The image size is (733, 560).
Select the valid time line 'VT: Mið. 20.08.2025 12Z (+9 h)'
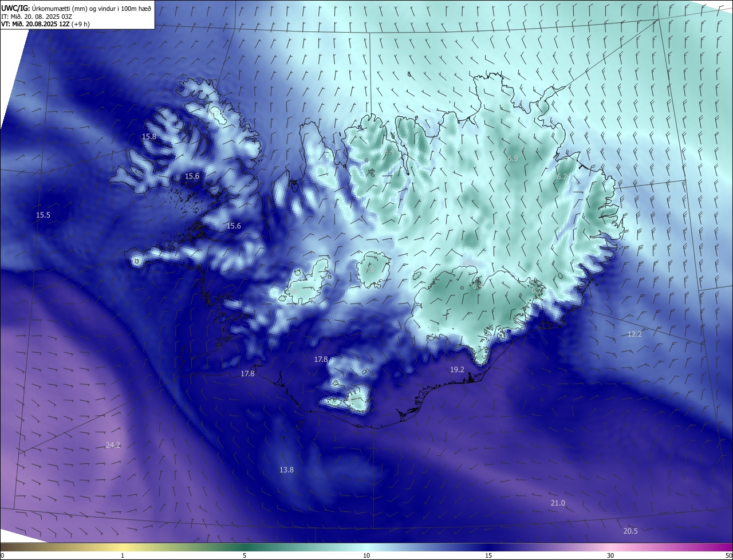[x=45, y=24]
